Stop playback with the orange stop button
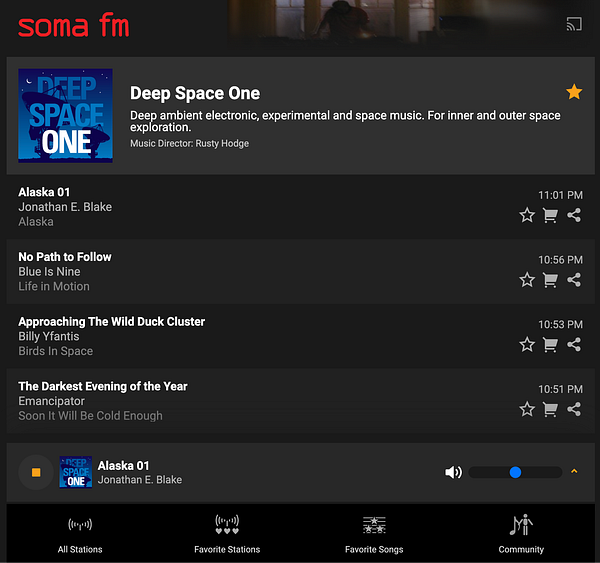 pos(36,472)
